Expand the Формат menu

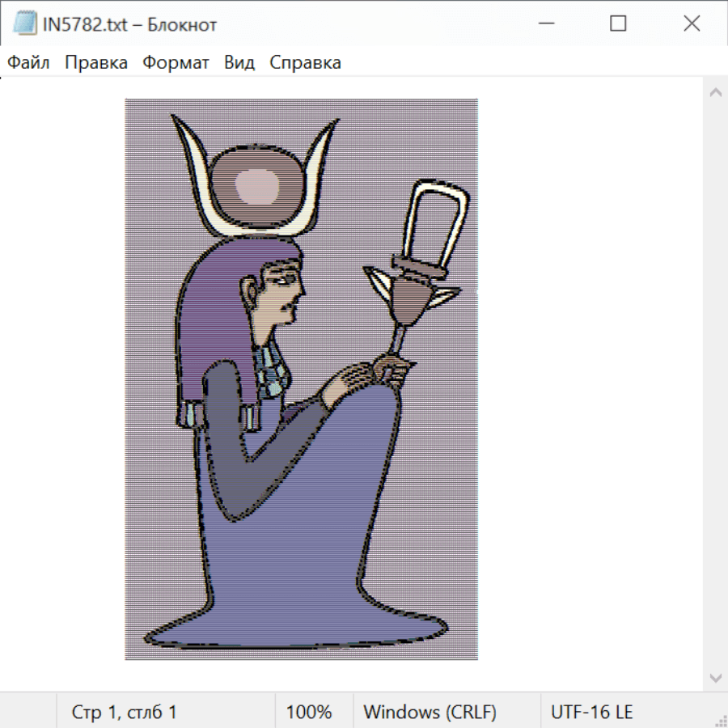coord(176,62)
